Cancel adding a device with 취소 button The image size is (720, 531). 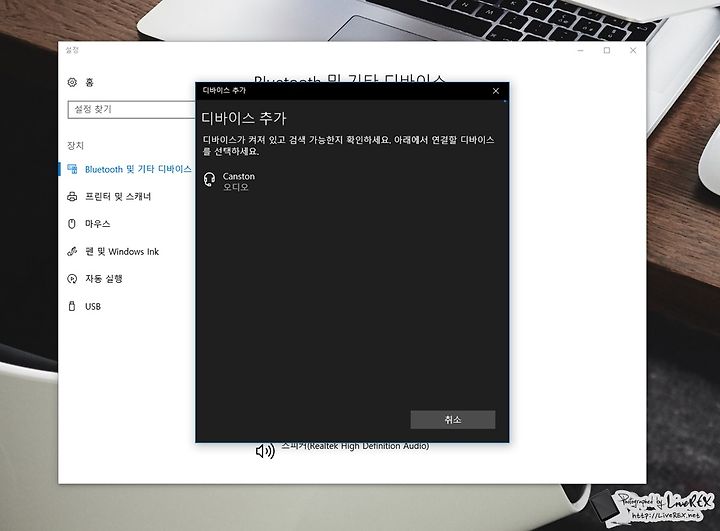coord(453,419)
